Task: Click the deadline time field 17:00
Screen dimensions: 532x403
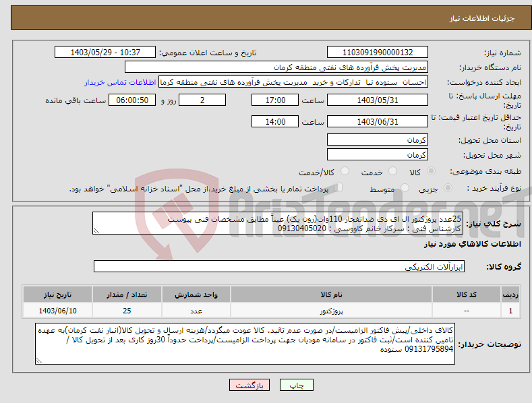Action: click(275, 100)
